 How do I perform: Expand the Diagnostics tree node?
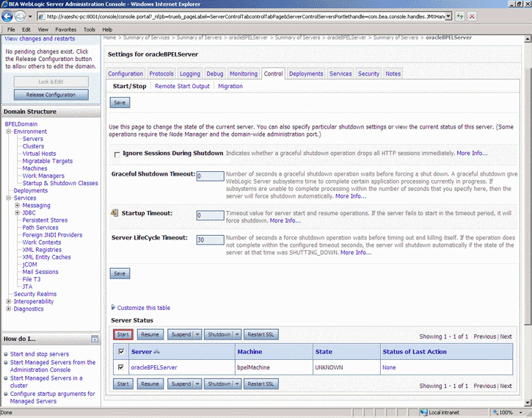tap(9, 309)
